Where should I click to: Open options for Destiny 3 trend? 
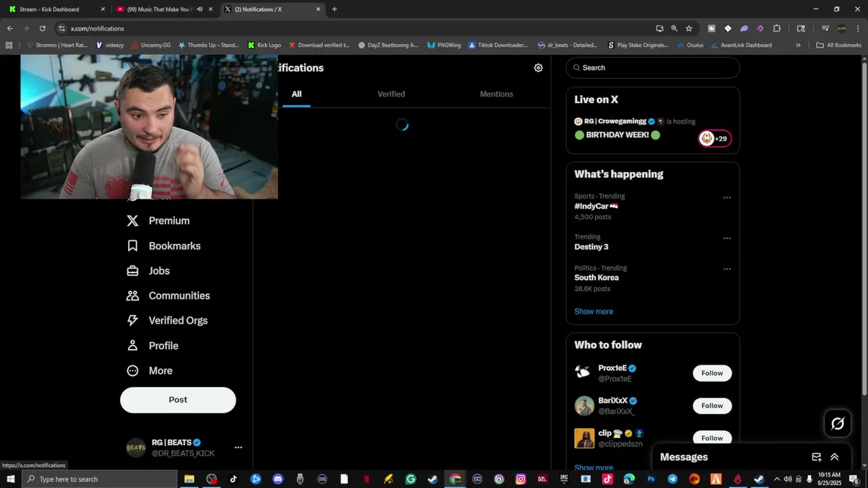(x=727, y=239)
